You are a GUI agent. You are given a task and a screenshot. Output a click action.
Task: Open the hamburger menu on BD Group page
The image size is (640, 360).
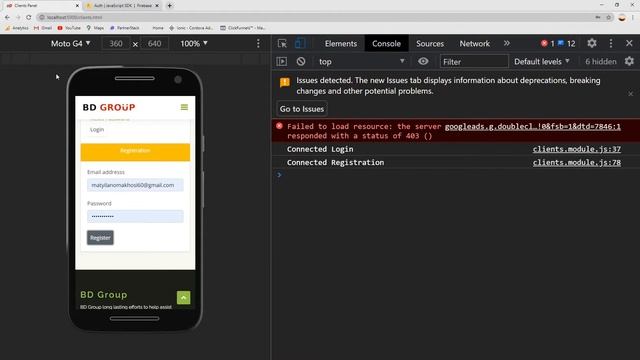[184, 107]
